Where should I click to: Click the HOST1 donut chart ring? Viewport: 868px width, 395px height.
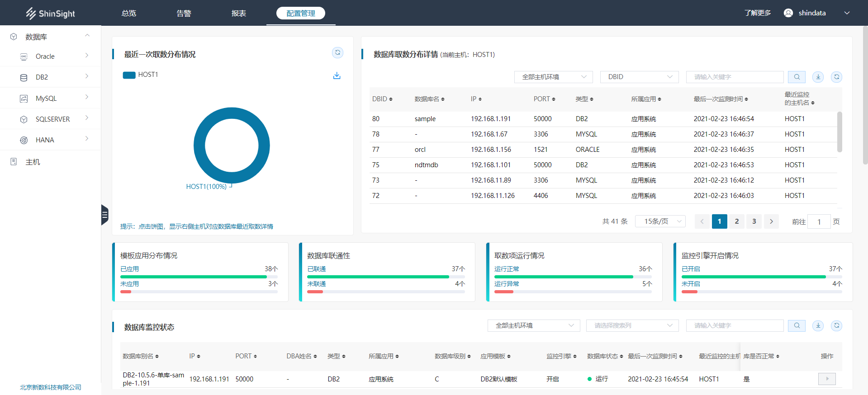(x=199, y=146)
